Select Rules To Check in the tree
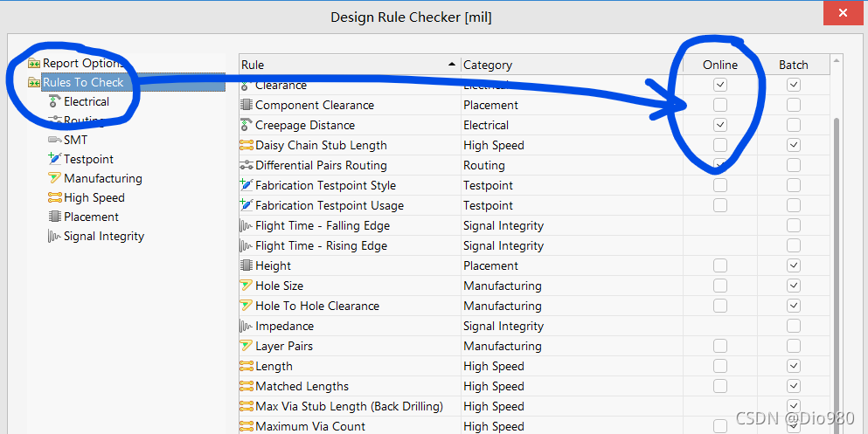 click(x=84, y=83)
